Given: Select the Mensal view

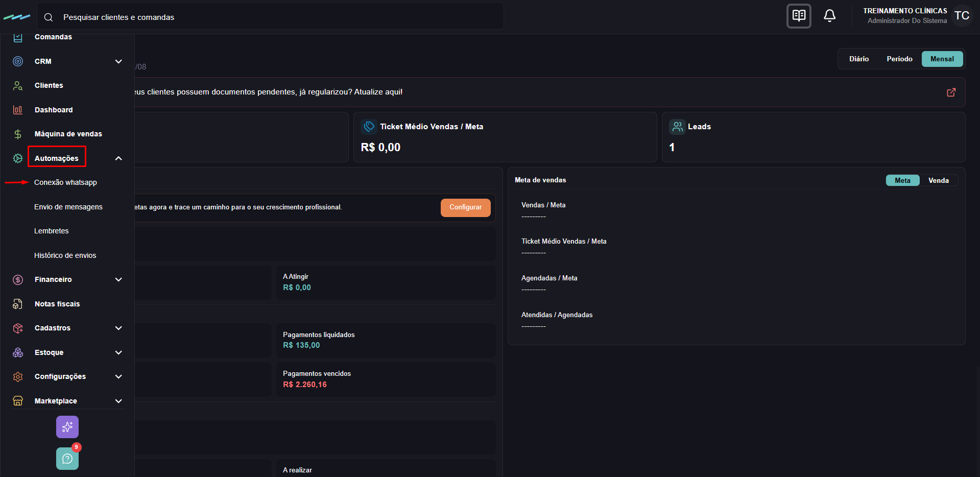Looking at the screenshot, I should (x=942, y=59).
